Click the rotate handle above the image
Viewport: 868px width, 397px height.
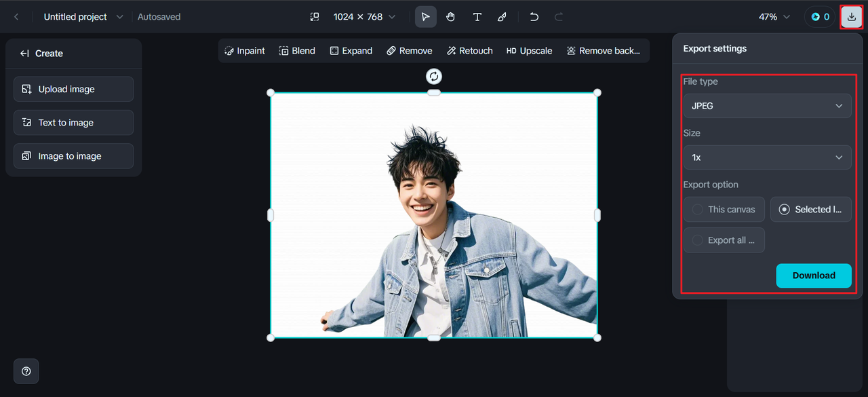[434, 76]
